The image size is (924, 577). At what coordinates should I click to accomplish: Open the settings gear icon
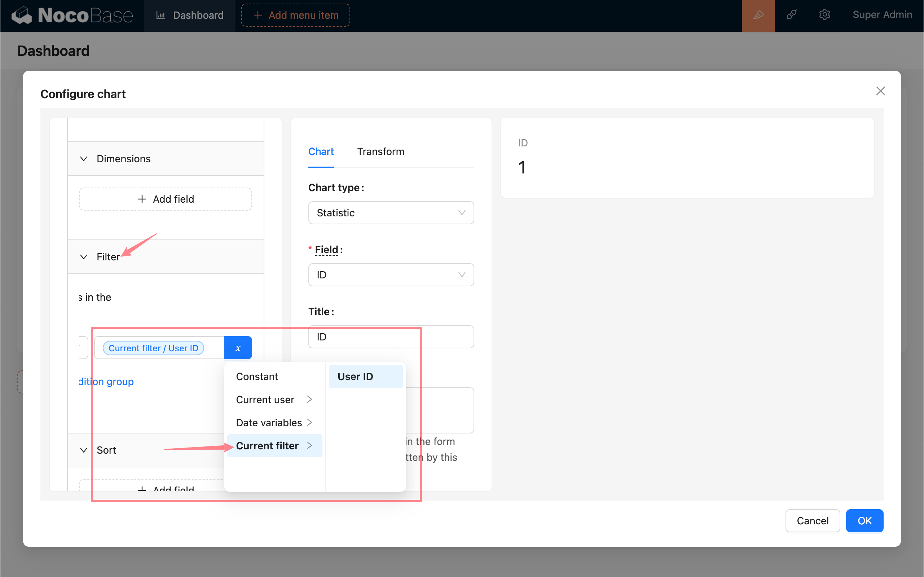[x=824, y=15]
